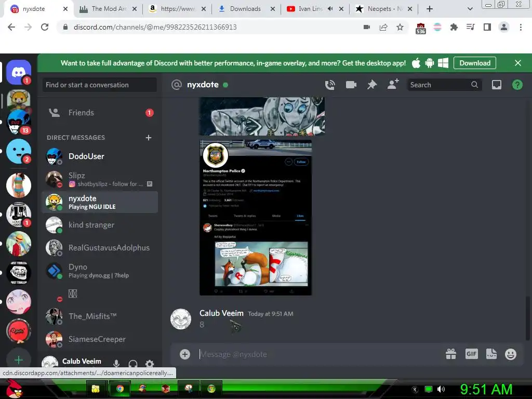Open the Friends list
The image size is (532, 399).
click(x=100, y=113)
